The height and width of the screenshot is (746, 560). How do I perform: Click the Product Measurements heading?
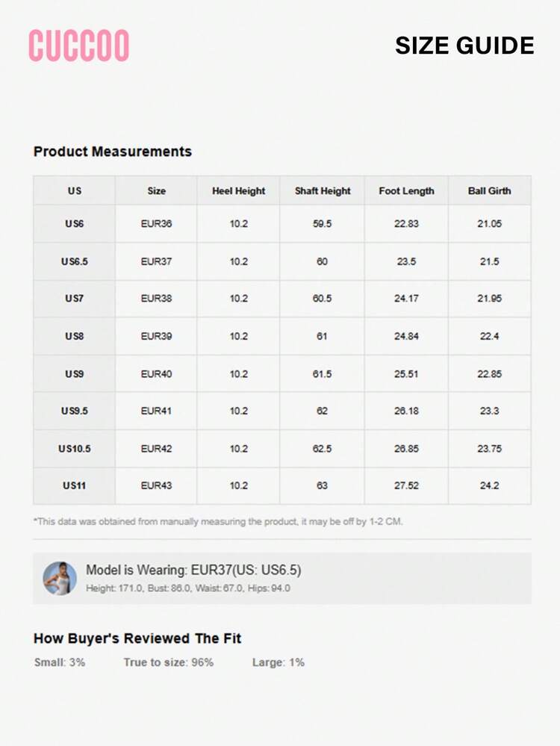coord(112,152)
